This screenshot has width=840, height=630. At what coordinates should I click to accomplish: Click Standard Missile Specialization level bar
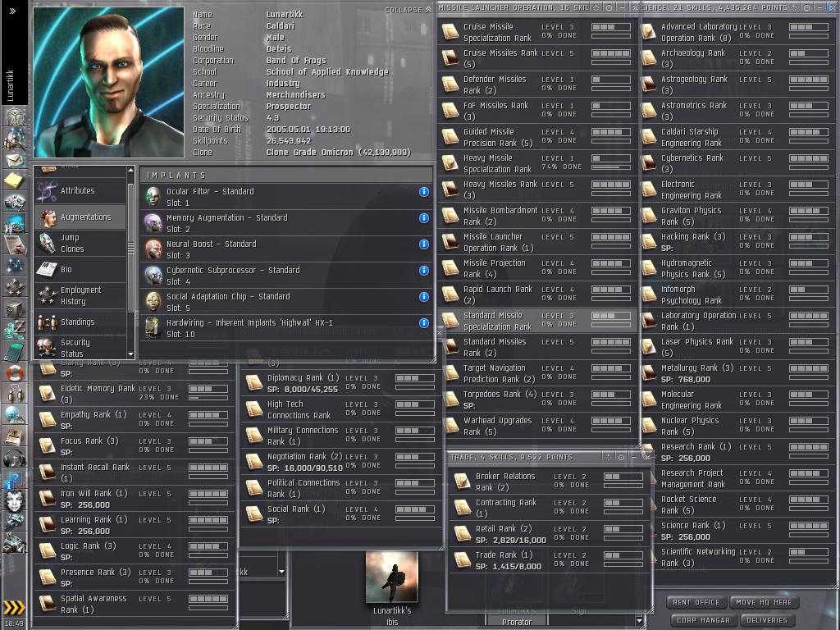coord(610,316)
